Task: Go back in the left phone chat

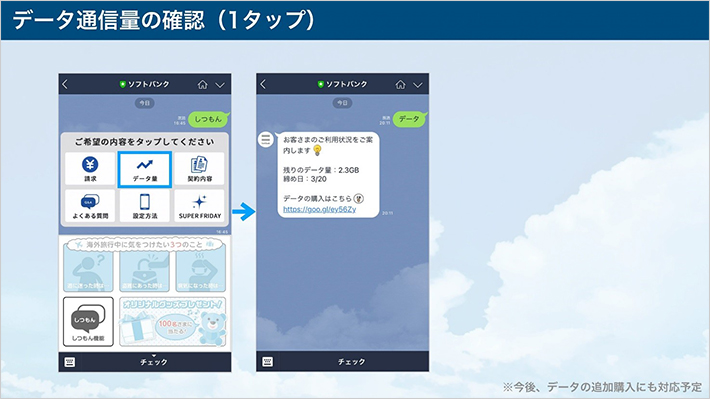Action: (65, 84)
